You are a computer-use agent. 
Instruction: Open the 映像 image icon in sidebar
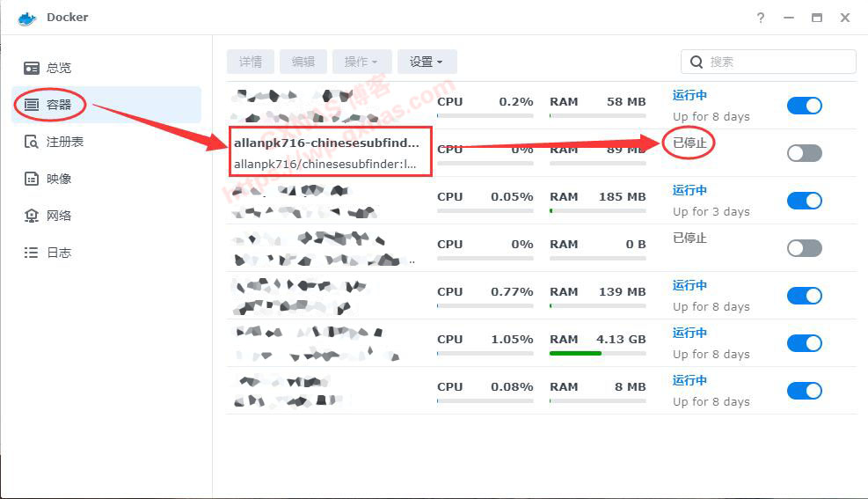click(32, 179)
